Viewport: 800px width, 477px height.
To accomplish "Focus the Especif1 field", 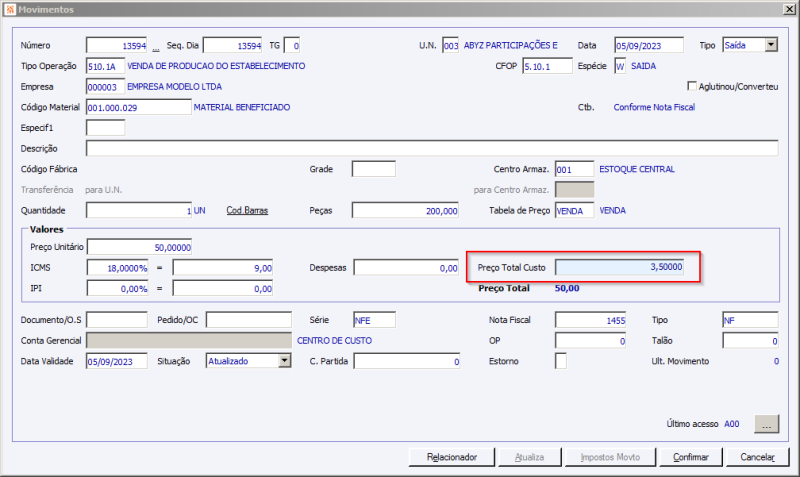I will (x=106, y=128).
